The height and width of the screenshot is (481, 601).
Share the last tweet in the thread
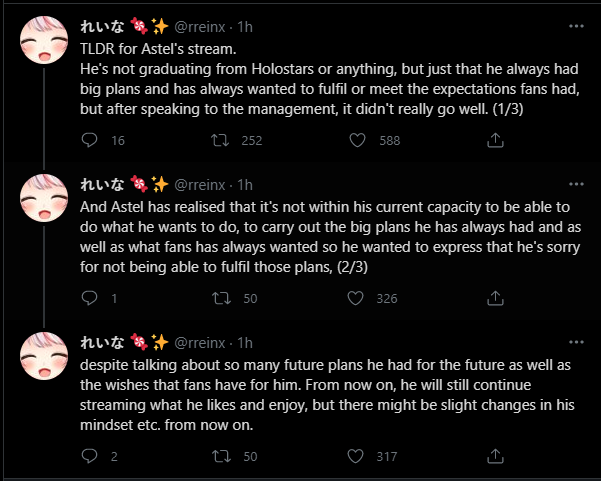(x=495, y=456)
